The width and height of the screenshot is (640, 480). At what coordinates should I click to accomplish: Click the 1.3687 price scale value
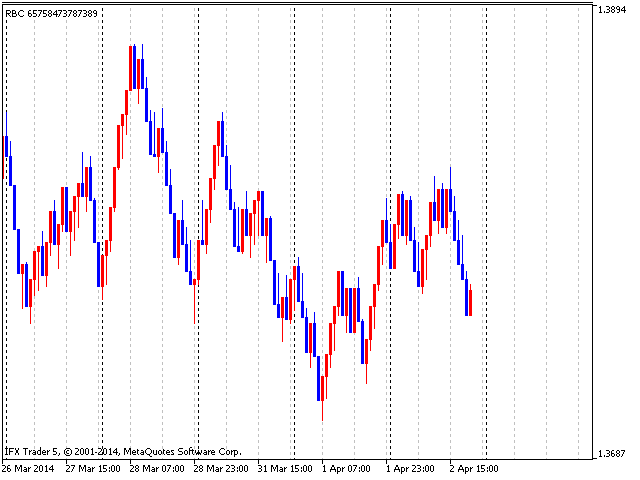[611, 453]
